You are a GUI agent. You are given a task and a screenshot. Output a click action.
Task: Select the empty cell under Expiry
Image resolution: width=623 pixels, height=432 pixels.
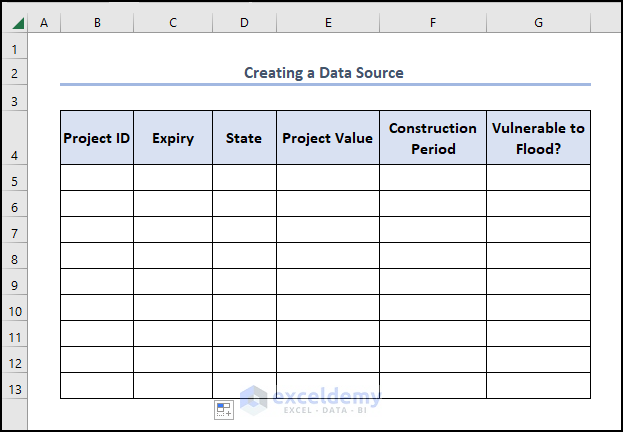[173, 178]
